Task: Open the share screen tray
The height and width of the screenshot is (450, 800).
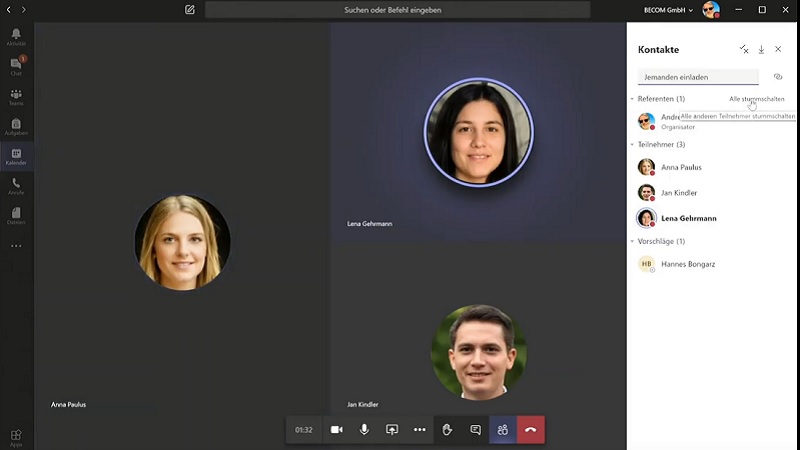Action: point(392,429)
